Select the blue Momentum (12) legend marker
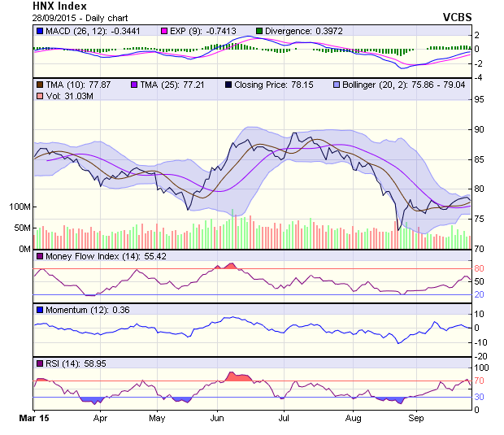This screenshot has height=435, width=504. (39, 310)
